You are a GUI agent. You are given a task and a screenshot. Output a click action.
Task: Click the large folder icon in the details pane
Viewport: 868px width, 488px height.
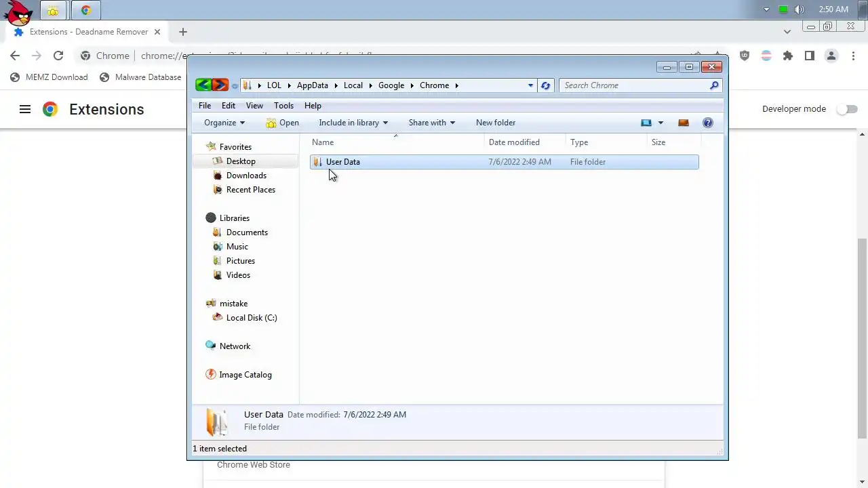point(217,422)
